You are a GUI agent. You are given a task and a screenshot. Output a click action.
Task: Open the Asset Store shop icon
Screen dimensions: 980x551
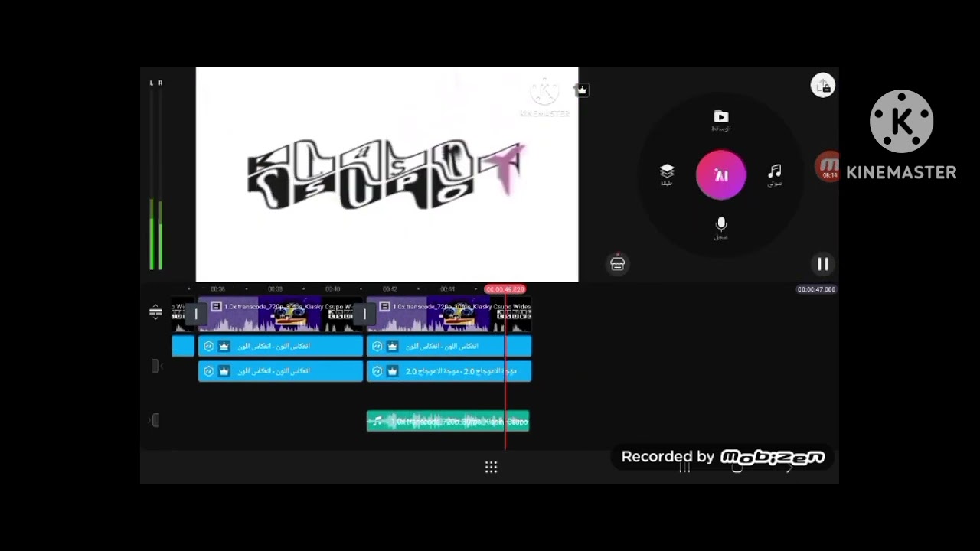pos(618,264)
